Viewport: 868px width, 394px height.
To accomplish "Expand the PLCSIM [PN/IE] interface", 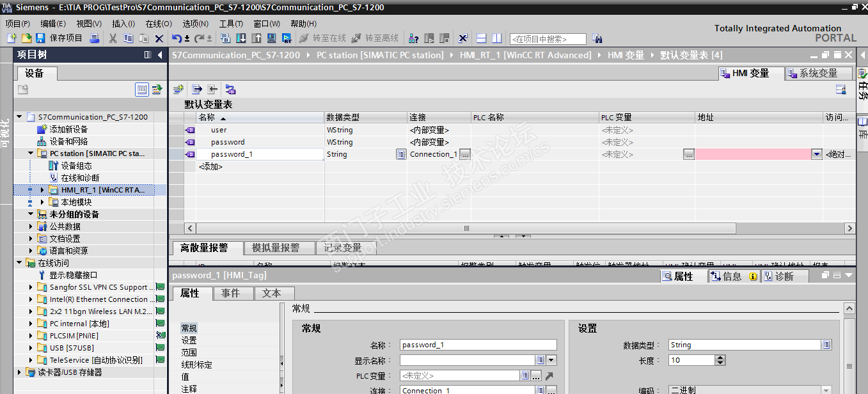I will click(31, 336).
